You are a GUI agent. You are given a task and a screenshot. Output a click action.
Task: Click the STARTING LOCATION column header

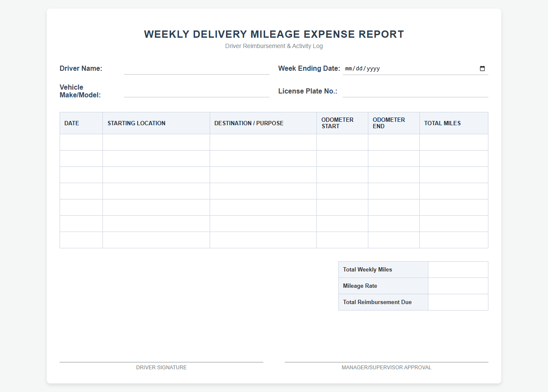pyautogui.click(x=157, y=123)
